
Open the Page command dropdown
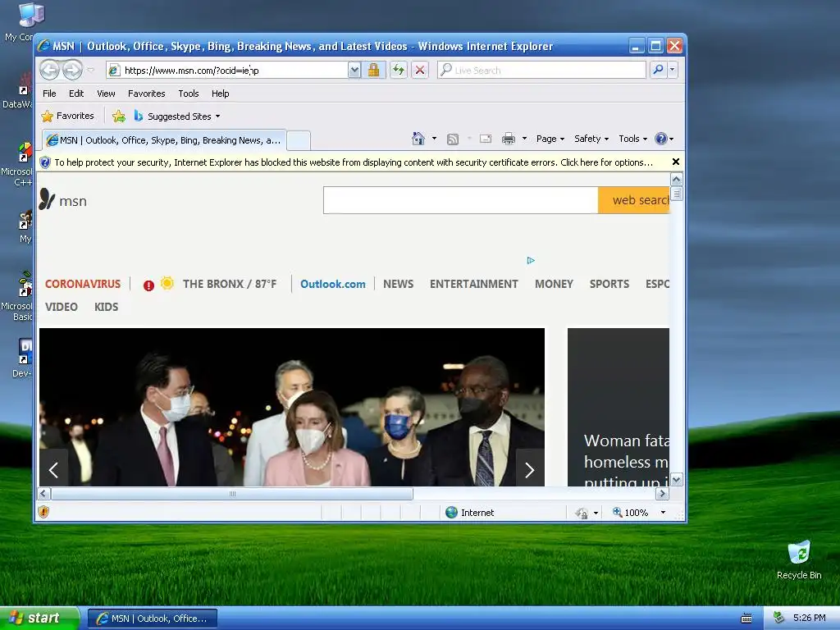click(x=550, y=139)
